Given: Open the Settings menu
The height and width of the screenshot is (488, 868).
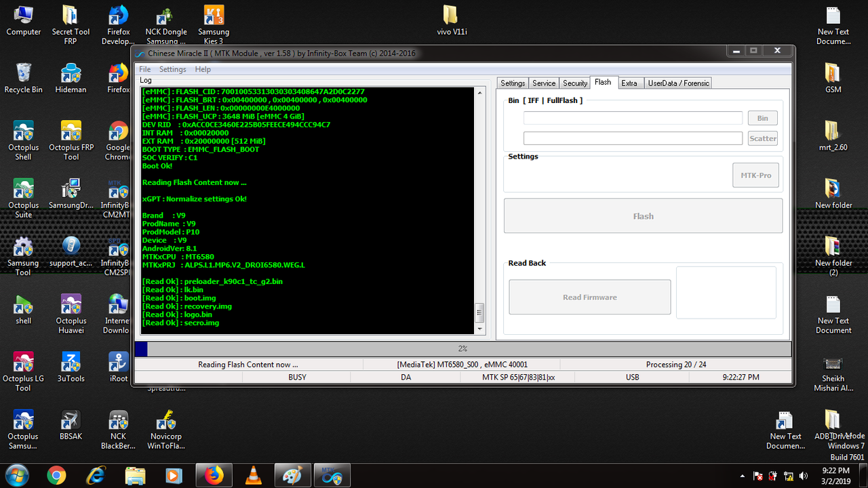Looking at the screenshot, I should coord(172,69).
